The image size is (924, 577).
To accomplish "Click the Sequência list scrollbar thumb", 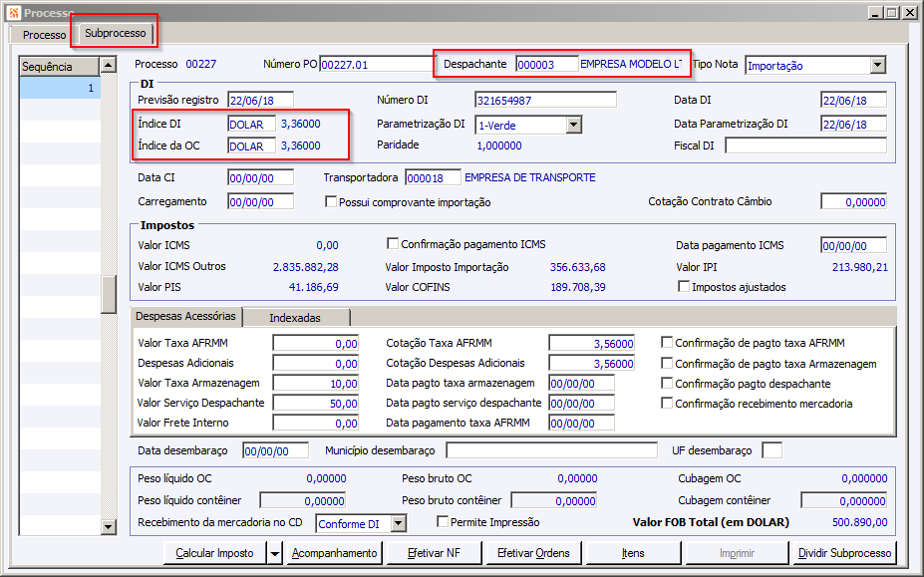I will (x=109, y=294).
